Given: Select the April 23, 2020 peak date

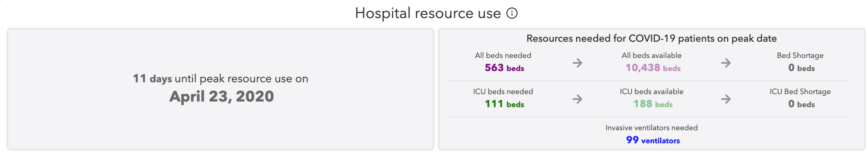Looking at the screenshot, I should (x=222, y=96).
